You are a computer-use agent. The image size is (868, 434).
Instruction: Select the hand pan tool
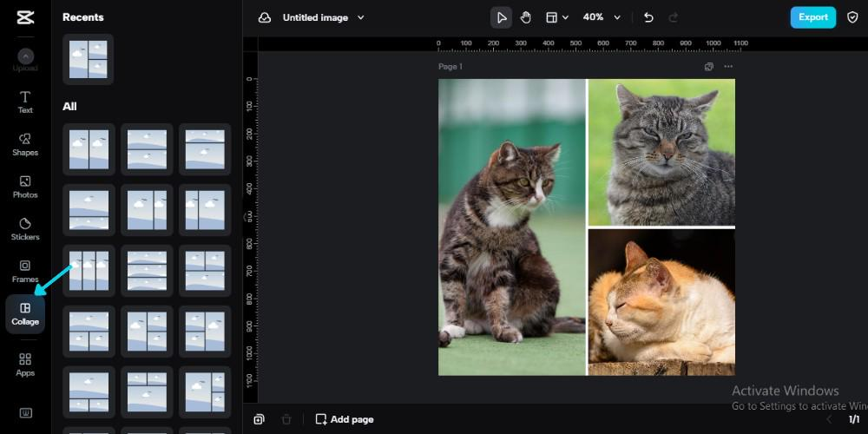pos(526,17)
